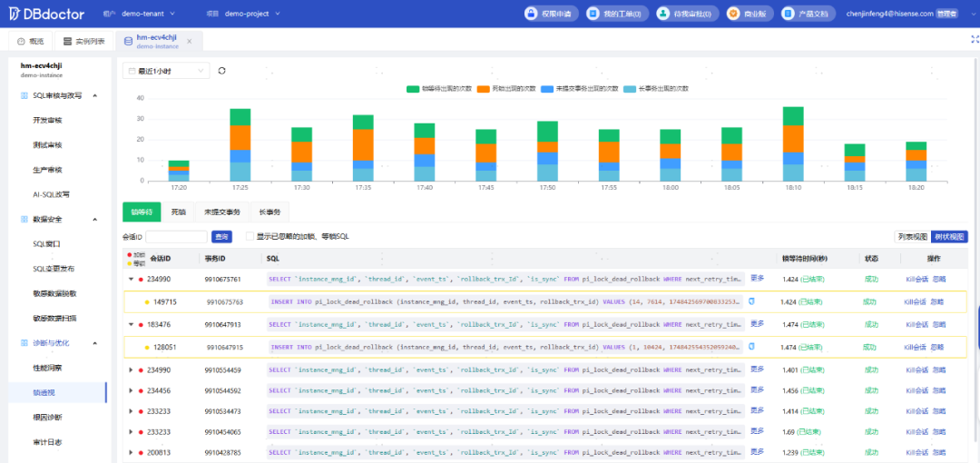980x463 pixels.
Task: Close the hm-ecv4chji instance tab
Action: pos(190,41)
